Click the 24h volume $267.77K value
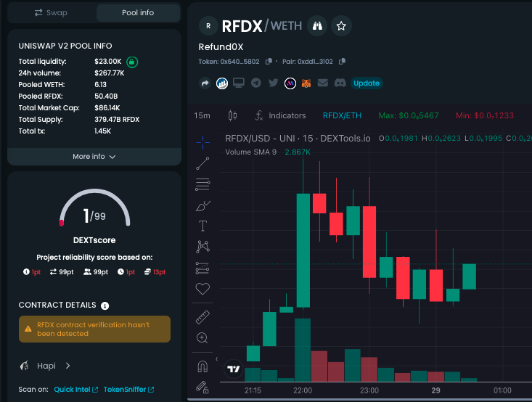 tap(110, 73)
